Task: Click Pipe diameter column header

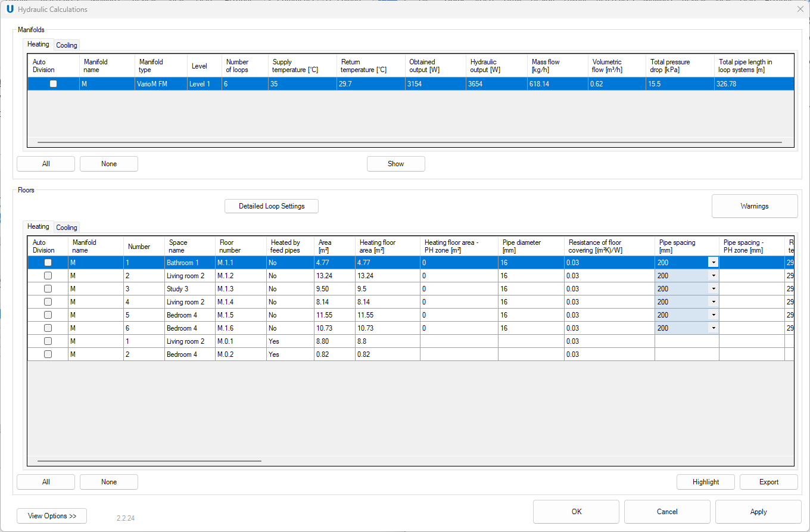Action: 531,246
